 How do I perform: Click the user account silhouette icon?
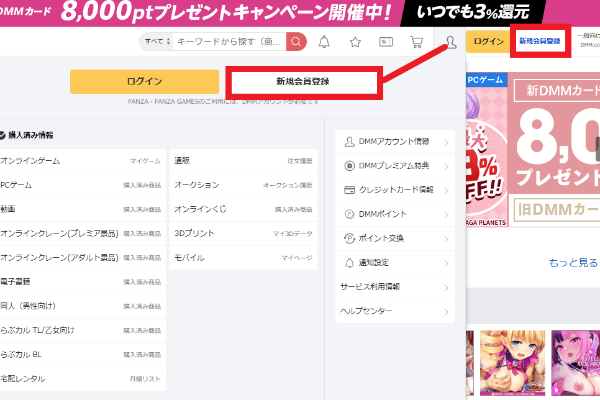tap(451, 42)
